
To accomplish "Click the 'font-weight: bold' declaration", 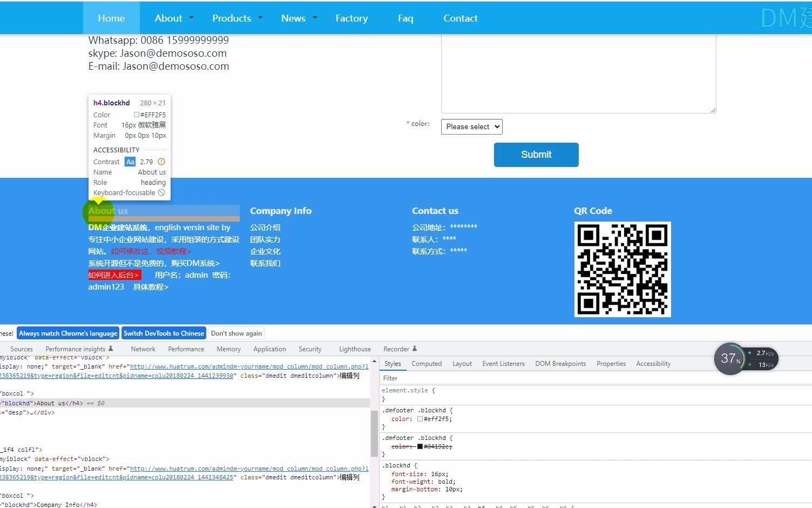I will point(423,482).
